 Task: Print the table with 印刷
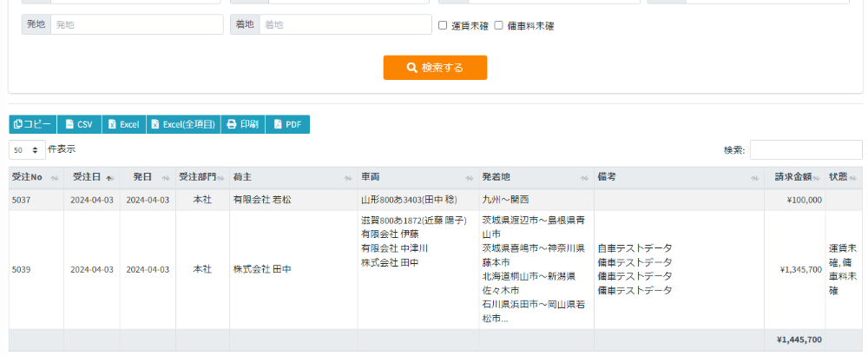coord(243,124)
